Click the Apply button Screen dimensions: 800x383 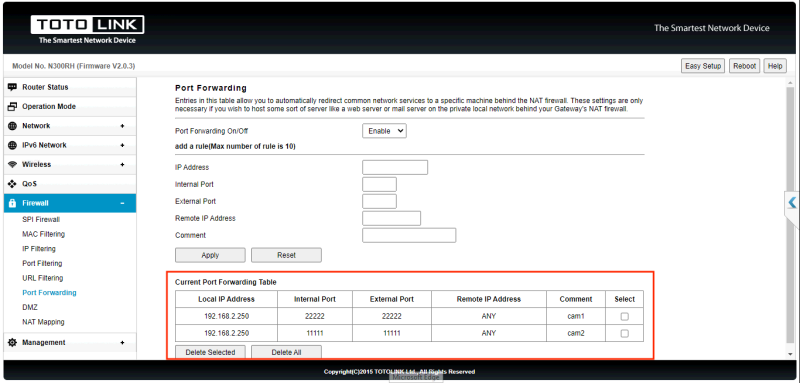[210, 255]
